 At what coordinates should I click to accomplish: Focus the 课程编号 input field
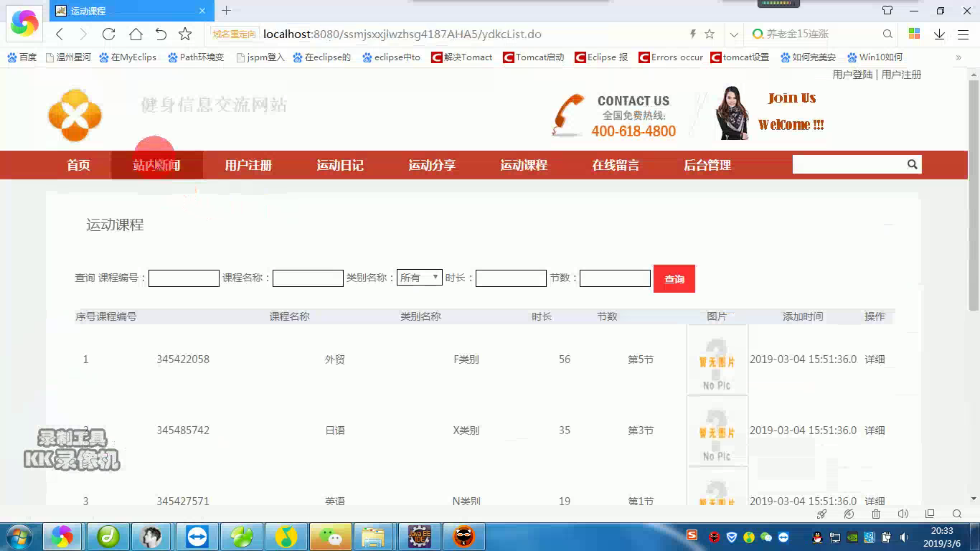pos(184,278)
